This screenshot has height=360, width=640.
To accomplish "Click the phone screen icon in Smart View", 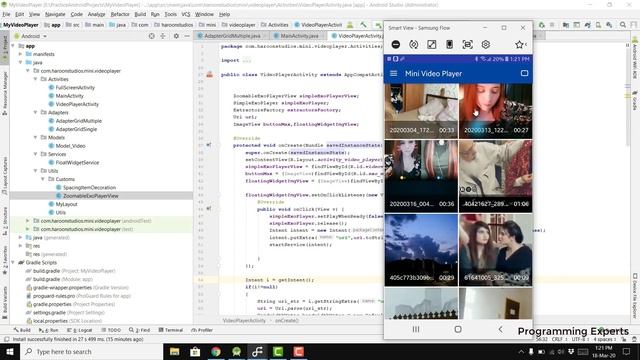I will tap(449, 44).
